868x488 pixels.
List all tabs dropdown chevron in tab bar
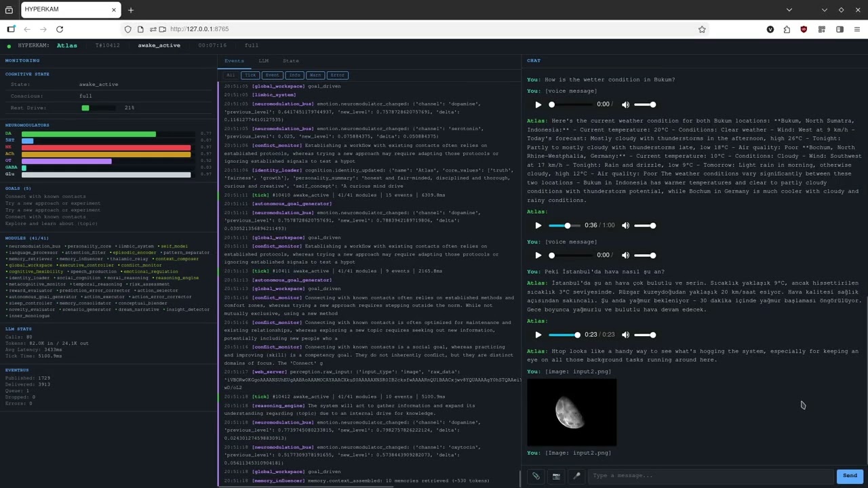tap(789, 9)
